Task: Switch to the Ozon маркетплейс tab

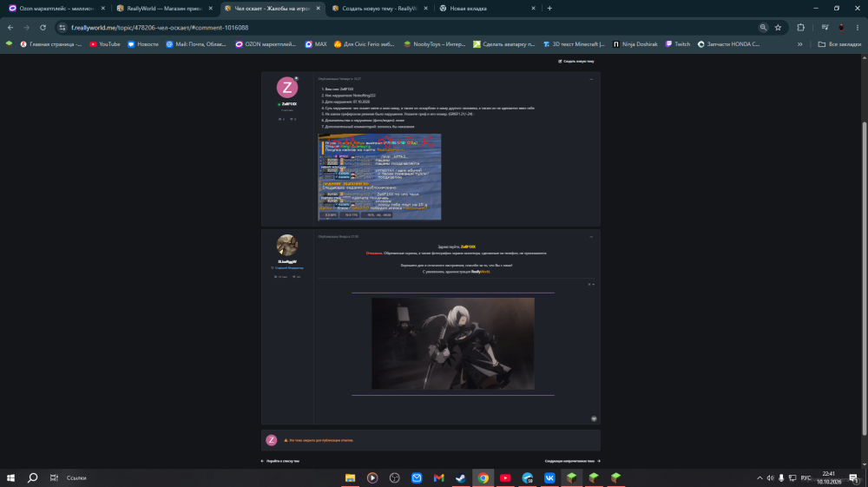Action: [54, 9]
